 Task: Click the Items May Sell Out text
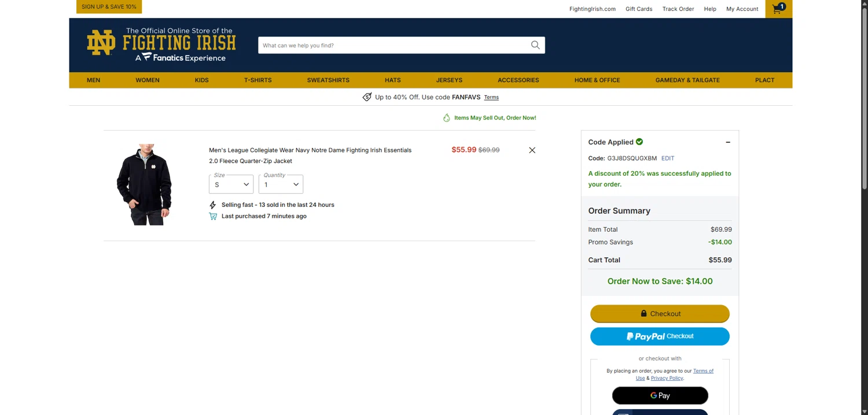(495, 118)
